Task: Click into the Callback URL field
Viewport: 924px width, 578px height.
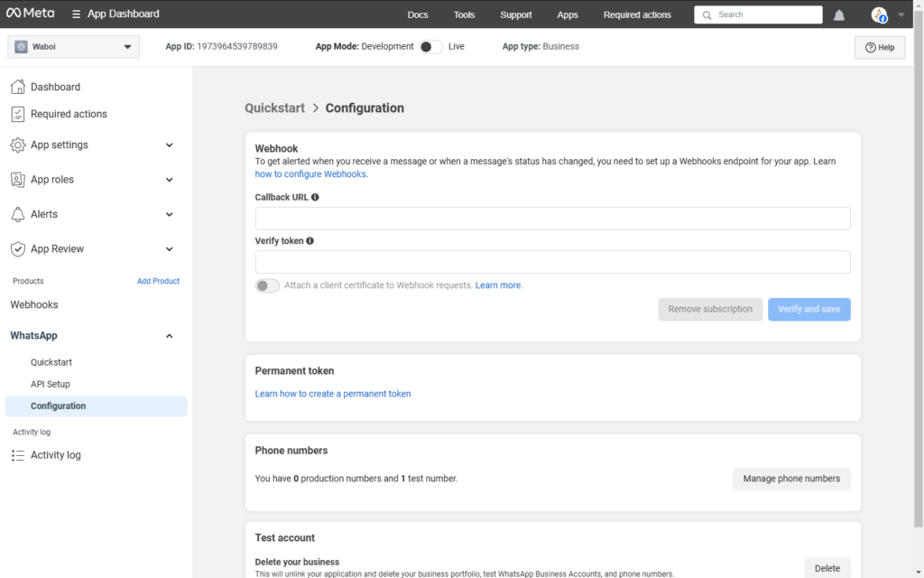Action: coord(552,219)
